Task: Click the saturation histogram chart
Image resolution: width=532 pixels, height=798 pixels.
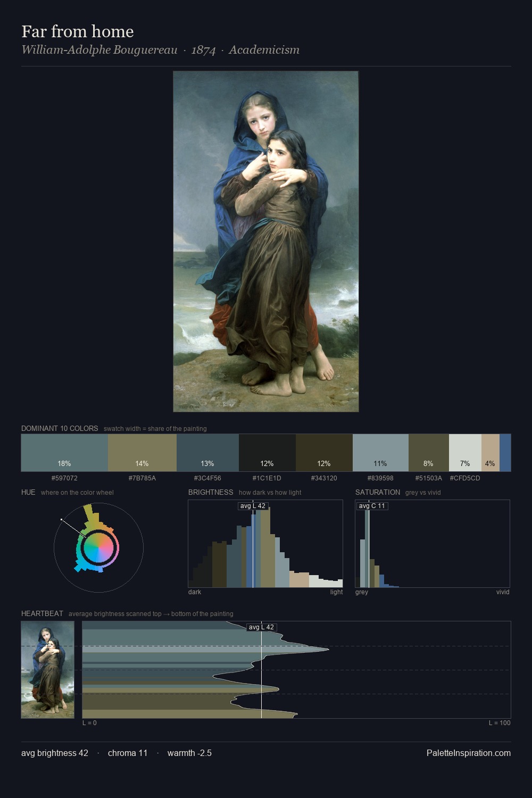Action: pyautogui.click(x=433, y=544)
